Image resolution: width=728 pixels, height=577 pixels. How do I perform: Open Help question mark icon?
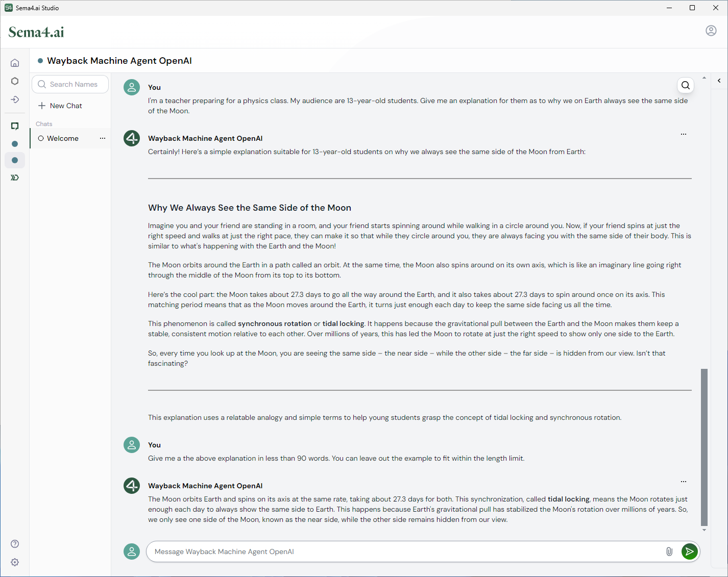(x=15, y=544)
